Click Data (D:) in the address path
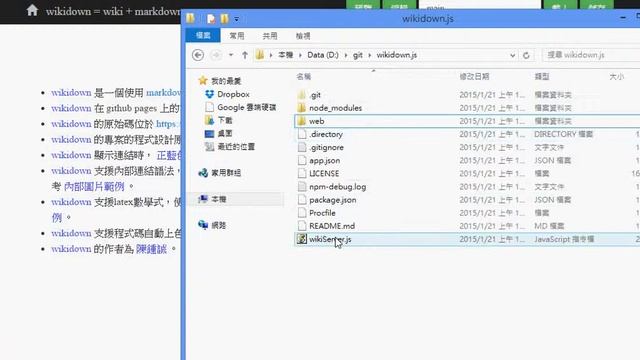 [323, 55]
